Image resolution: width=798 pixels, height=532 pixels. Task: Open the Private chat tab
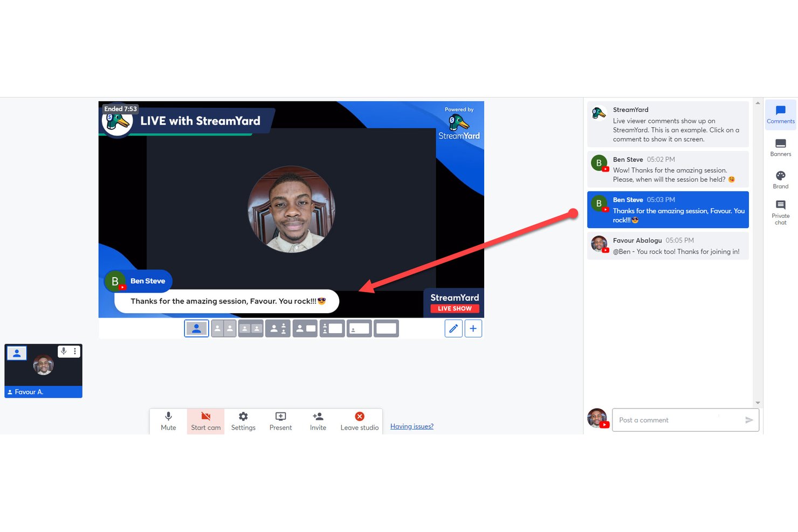pyautogui.click(x=780, y=212)
